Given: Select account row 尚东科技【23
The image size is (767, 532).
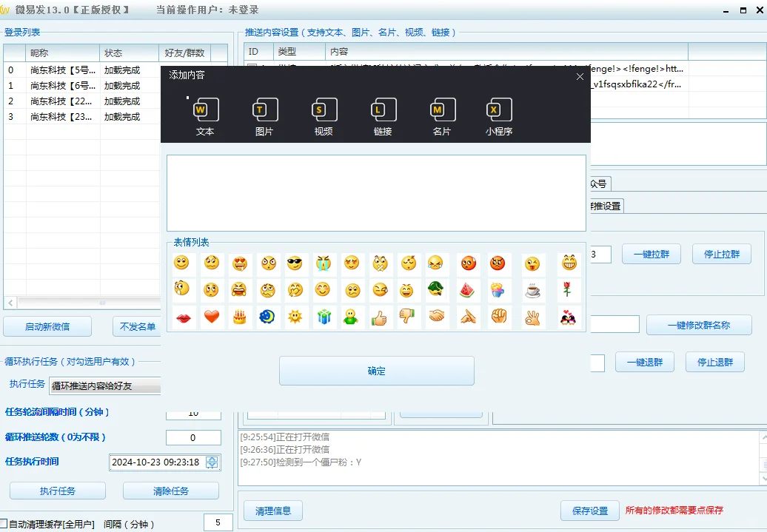Looking at the screenshot, I should [x=82, y=117].
